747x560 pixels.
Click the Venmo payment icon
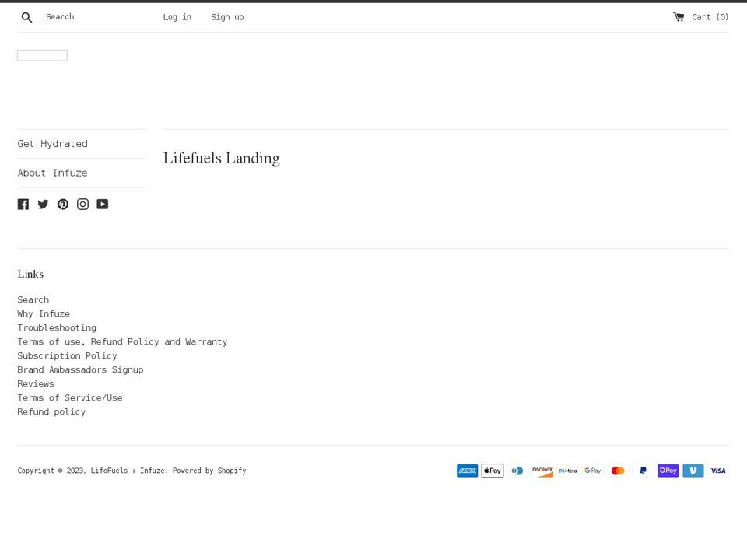[693, 471]
